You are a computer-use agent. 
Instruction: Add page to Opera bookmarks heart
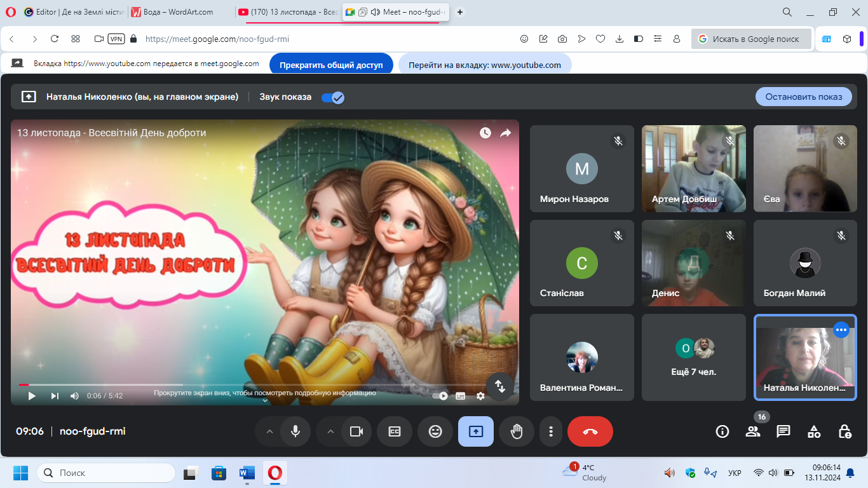[600, 39]
